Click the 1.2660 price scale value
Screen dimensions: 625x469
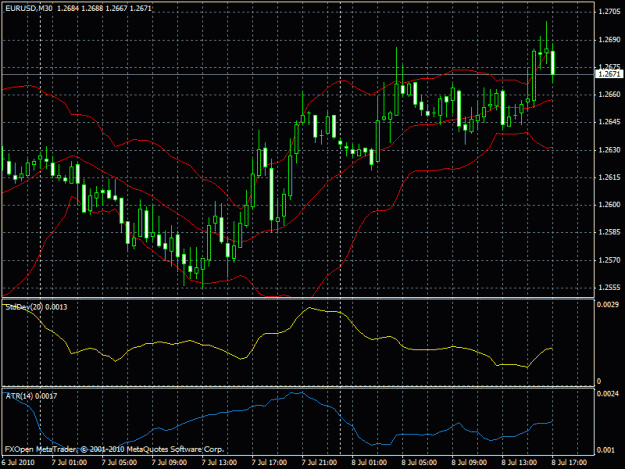(609, 94)
